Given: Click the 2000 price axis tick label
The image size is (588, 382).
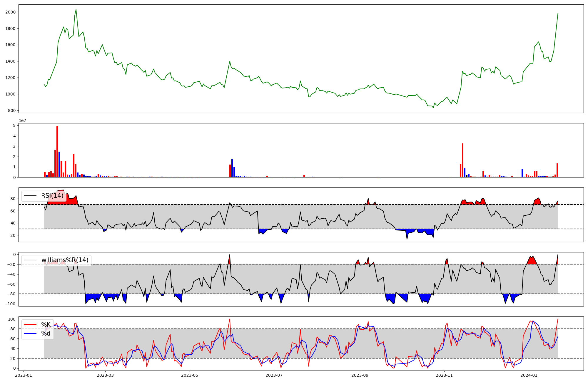Looking at the screenshot, I should click(x=11, y=12).
